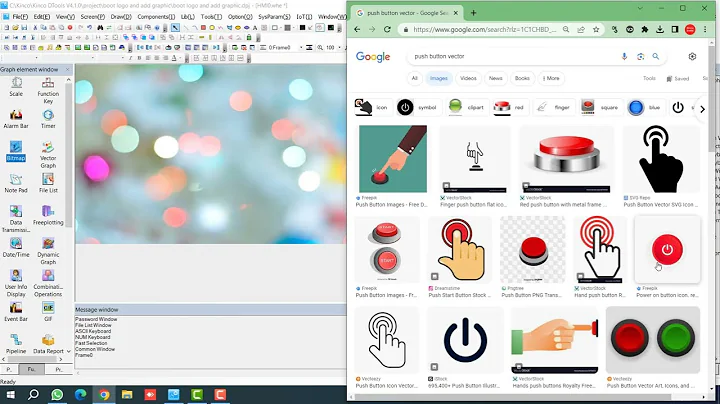Select the red rectangle draw tool
Screen dimensions: 720x404
point(203,28)
